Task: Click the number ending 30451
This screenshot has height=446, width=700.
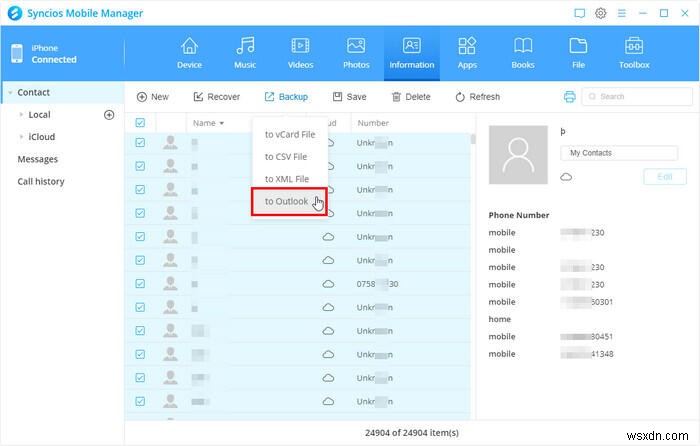Action: (x=587, y=337)
